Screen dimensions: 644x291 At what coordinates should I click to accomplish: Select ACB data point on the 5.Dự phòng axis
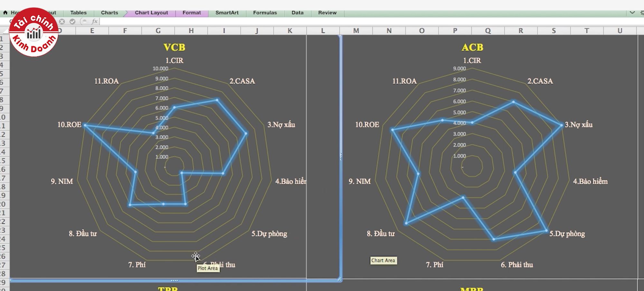(x=546, y=230)
